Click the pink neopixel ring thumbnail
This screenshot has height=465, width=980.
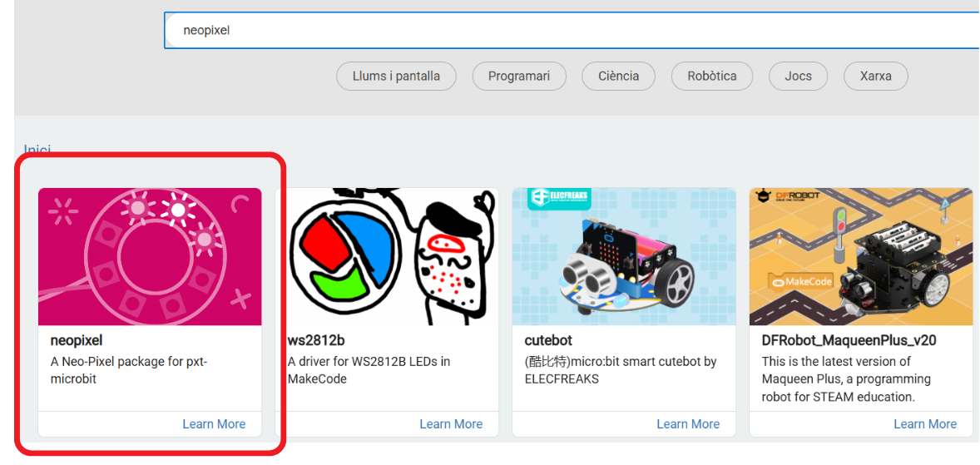pos(150,256)
